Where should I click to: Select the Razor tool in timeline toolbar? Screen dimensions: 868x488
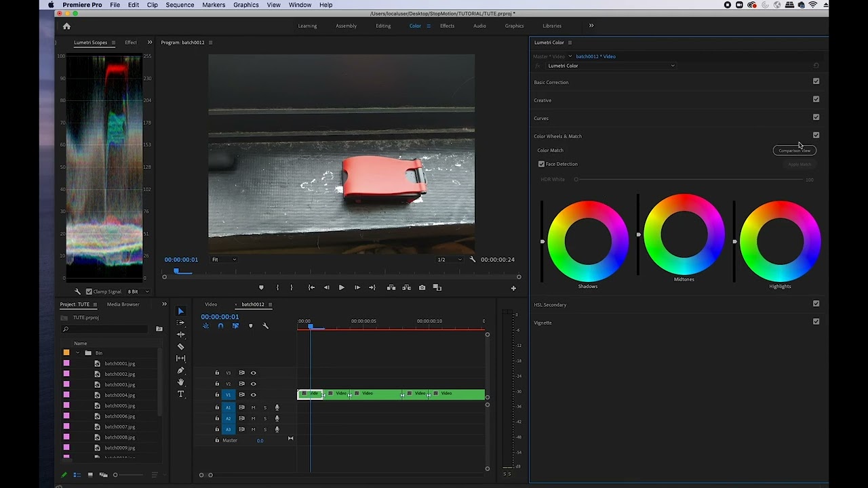180,346
